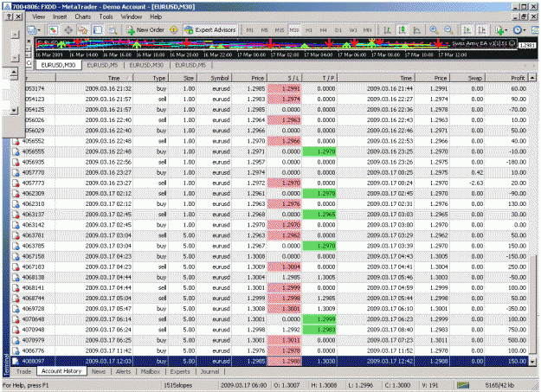The image size is (541, 392).
Task: Select the Account History tab
Action: click(61, 371)
